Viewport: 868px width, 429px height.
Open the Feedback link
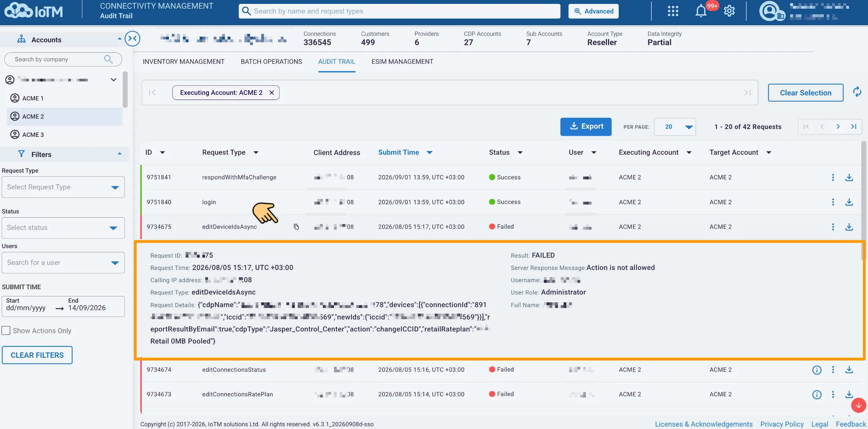pyautogui.click(x=851, y=424)
